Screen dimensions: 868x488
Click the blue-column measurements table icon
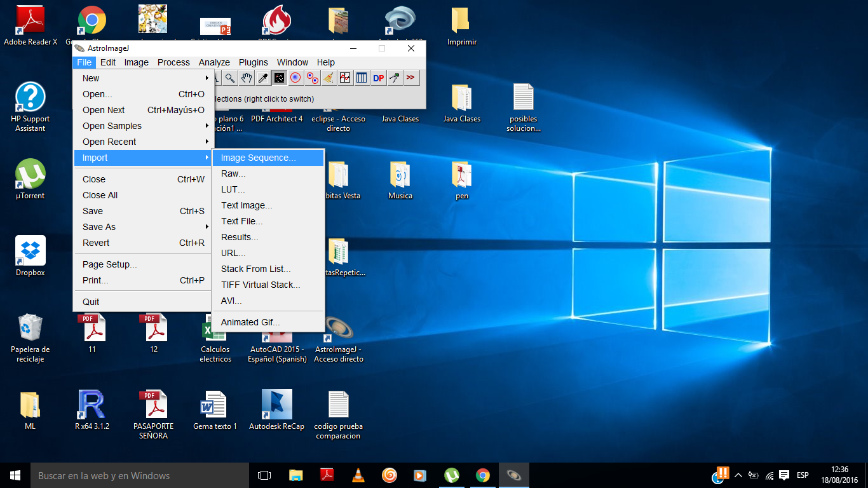362,78
